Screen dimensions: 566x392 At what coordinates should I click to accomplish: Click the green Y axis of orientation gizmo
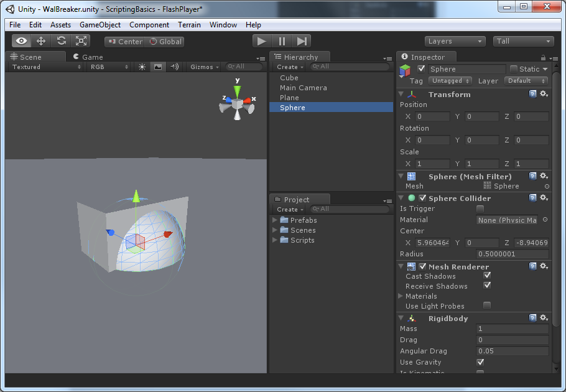237,90
